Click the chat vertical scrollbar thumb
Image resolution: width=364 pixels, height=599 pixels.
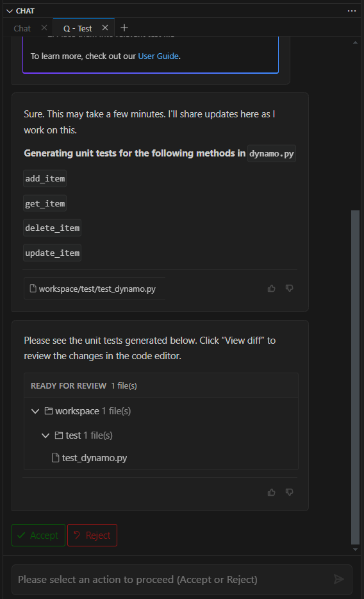click(355, 377)
